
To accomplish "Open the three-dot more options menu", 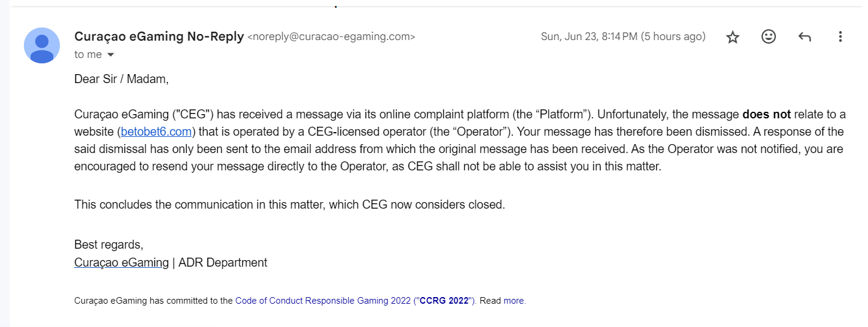I will point(840,36).
